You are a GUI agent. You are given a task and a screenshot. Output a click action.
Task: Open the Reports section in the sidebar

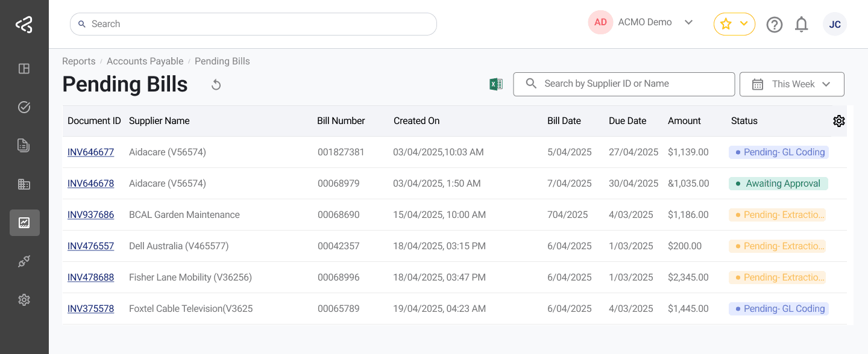point(24,223)
